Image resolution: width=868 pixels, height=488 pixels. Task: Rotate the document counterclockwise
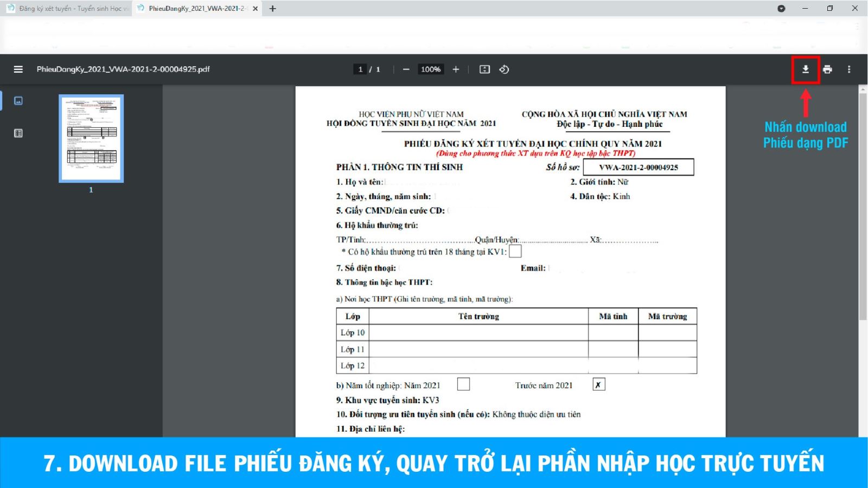[504, 69]
